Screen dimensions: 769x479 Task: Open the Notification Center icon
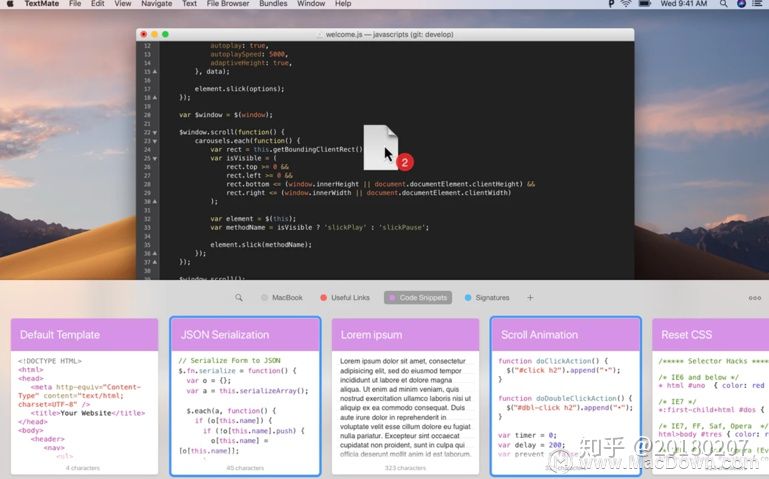760,4
